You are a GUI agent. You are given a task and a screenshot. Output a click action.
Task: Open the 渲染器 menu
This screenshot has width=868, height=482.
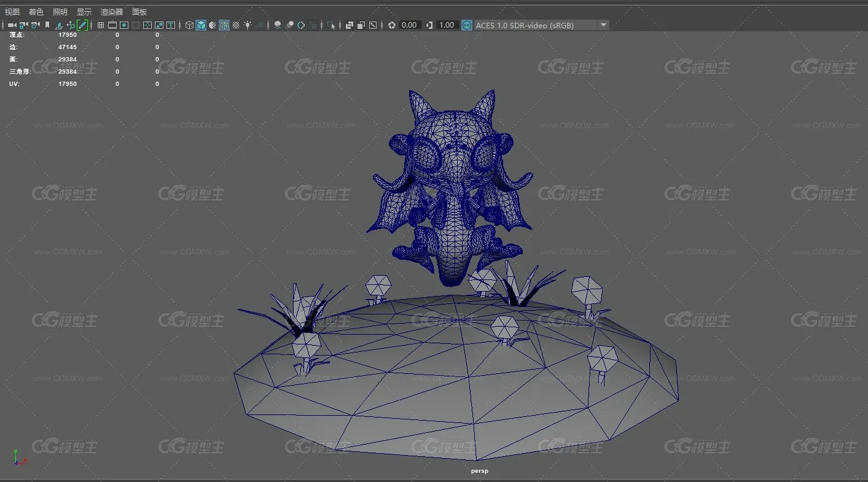(x=112, y=12)
